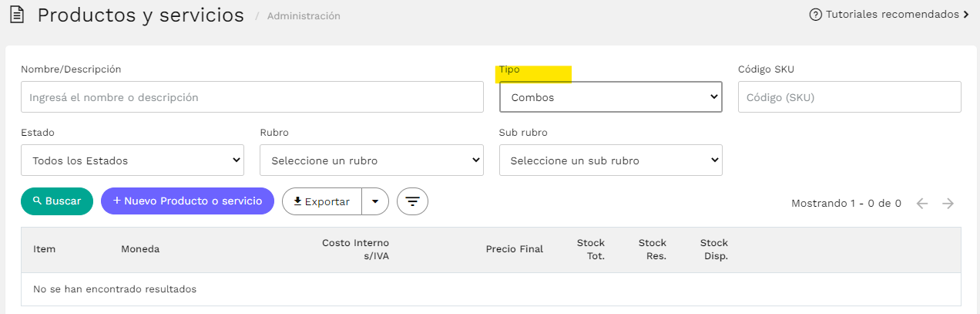
Task: Click Nuevo Producto o servicio button
Action: tap(187, 201)
